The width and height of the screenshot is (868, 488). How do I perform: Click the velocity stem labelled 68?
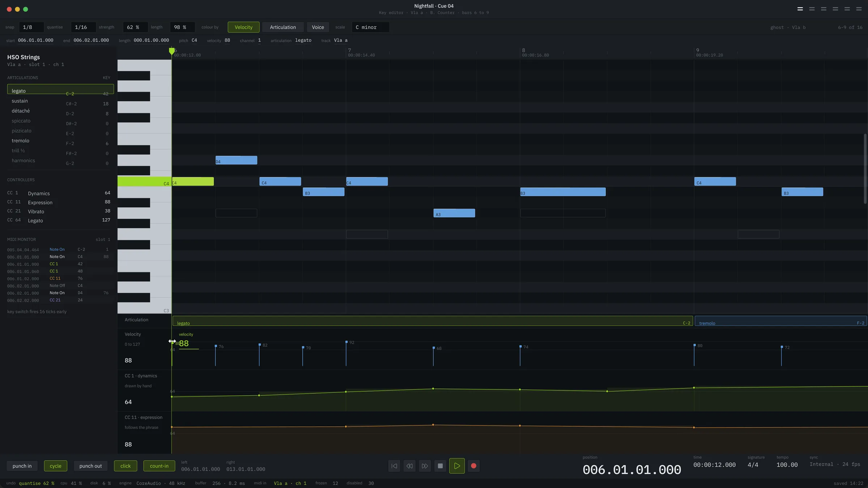[x=433, y=356]
